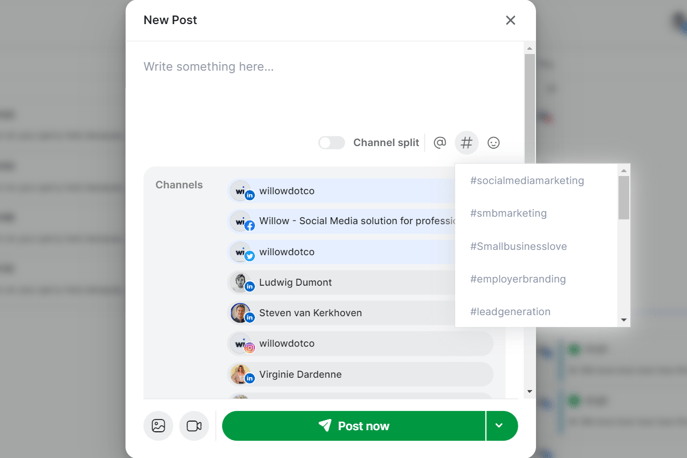Open the hashtag suggestions icon
The width and height of the screenshot is (687, 458).
tap(467, 142)
